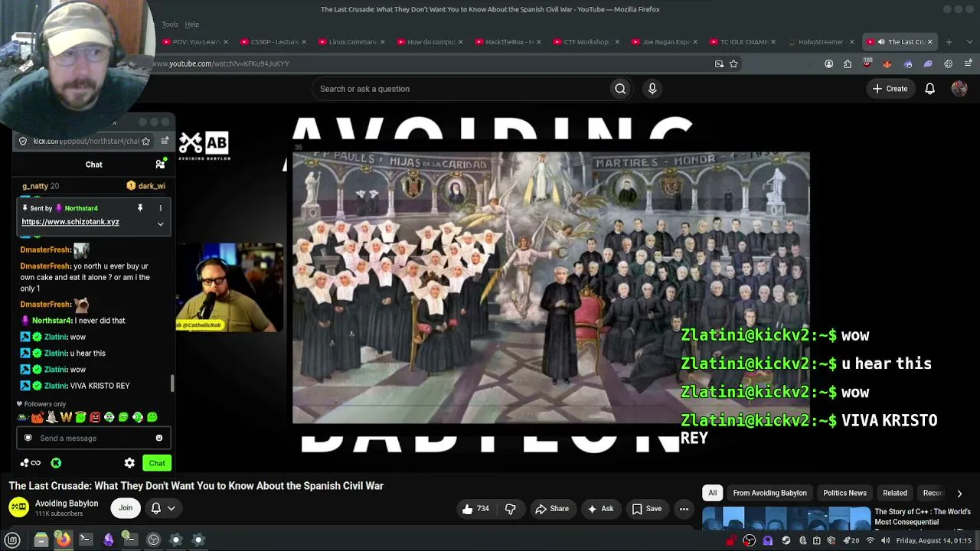The width and height of the screenshot is (980, 551).
Task: Open the Kick chat user list icon
Action: [160, 164]
